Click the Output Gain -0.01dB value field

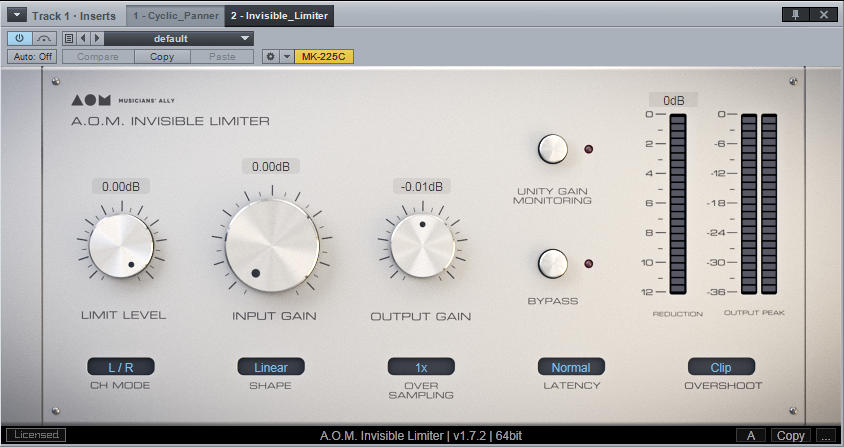point(421,186)
